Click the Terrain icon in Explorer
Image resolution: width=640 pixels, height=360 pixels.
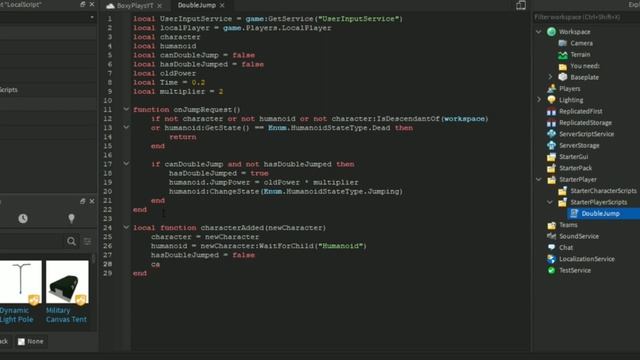click(563, 55)
